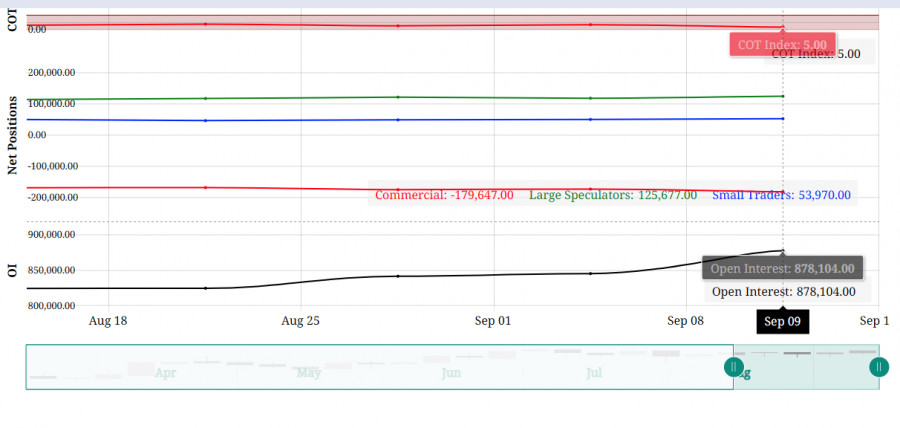This screenshot has width=900, height=428.
Task: Click the left range slider handle
Action: pos(734,367)
